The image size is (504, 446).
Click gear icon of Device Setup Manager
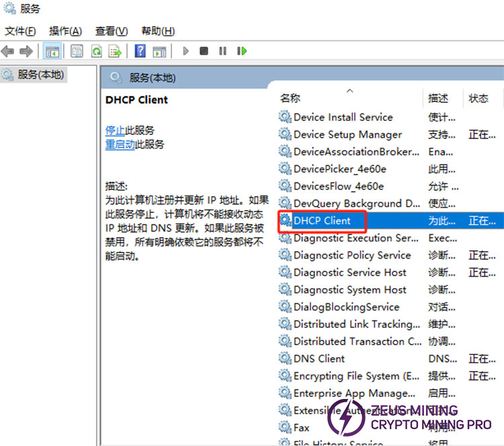(x=285, y=134)
